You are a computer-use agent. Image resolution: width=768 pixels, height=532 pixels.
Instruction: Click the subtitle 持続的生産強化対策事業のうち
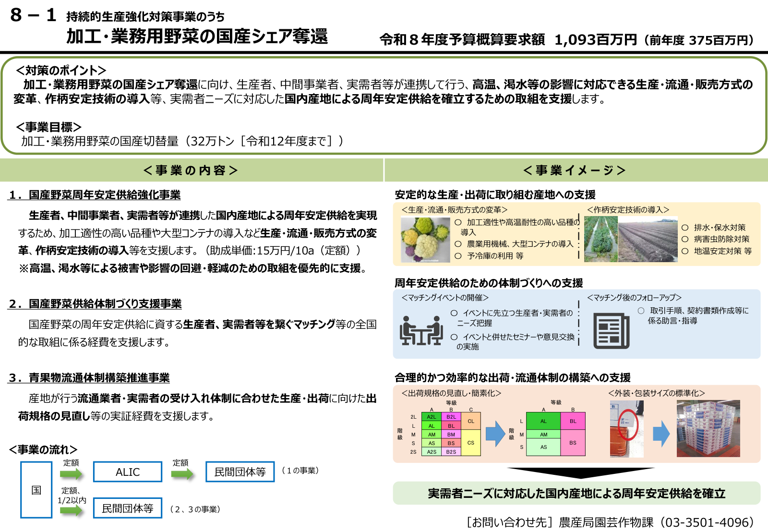pyautogui.click(x=145, y=17)
